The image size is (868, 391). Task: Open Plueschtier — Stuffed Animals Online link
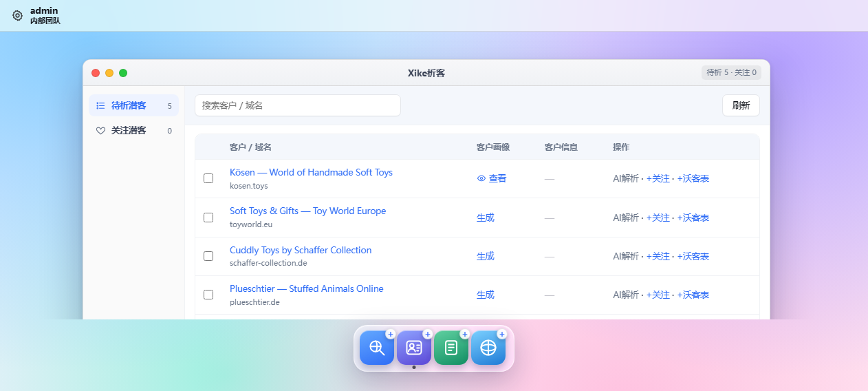(307, 288)
